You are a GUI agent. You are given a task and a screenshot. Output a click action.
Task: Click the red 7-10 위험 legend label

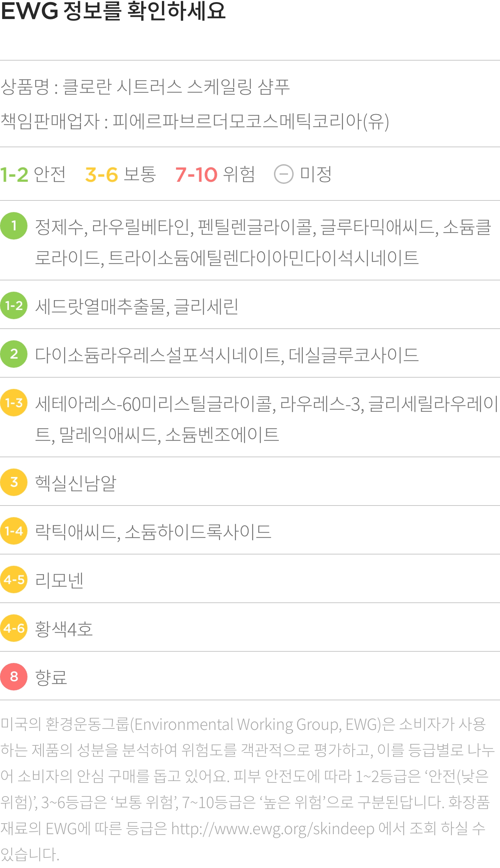215,174
